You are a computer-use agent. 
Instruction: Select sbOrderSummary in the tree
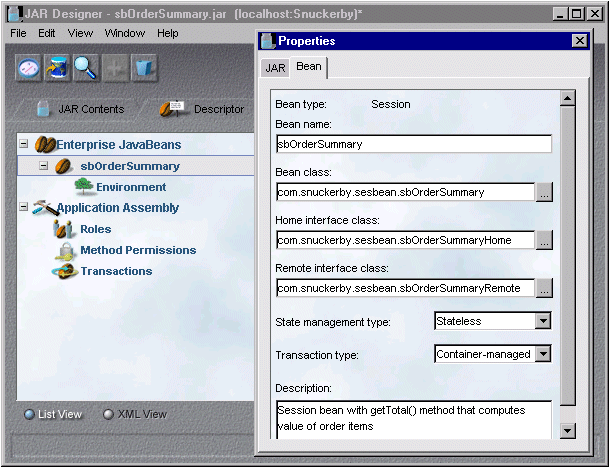(x=130, y=166)
